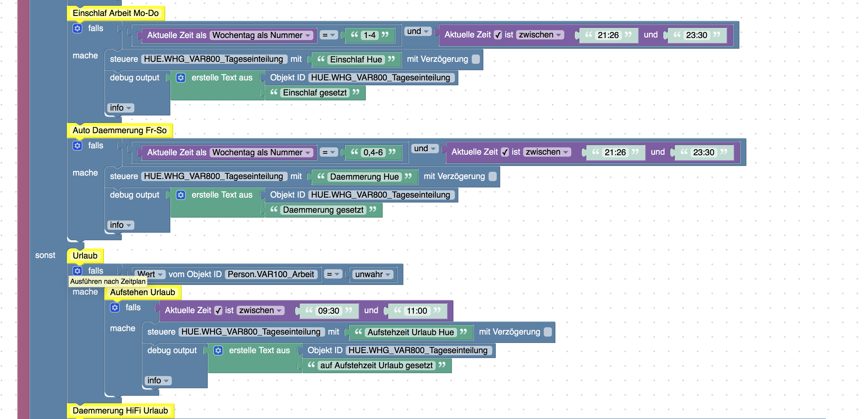Click gear icon on Aufstehen Urlaub falls block
The height and width of the screenshot is (419, 868).
pos(115,307)
